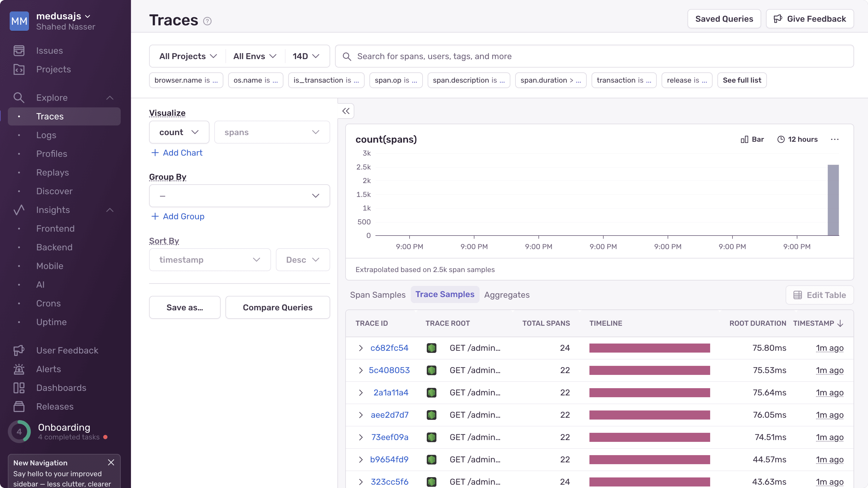Viewport: 868px width, 488px height.
Task: Click the help icon beside the Traces title
Action: (x=207, y=21)
